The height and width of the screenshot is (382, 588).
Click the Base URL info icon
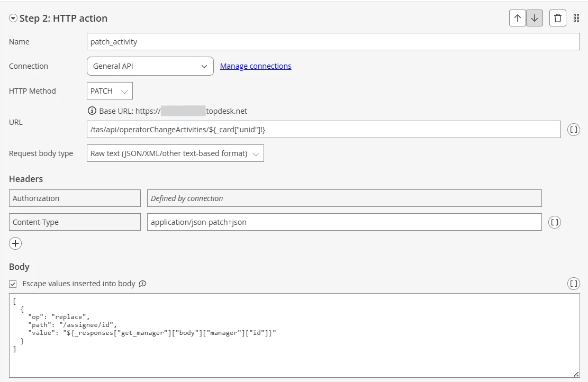pyautogui.click(x=92, y=111)
